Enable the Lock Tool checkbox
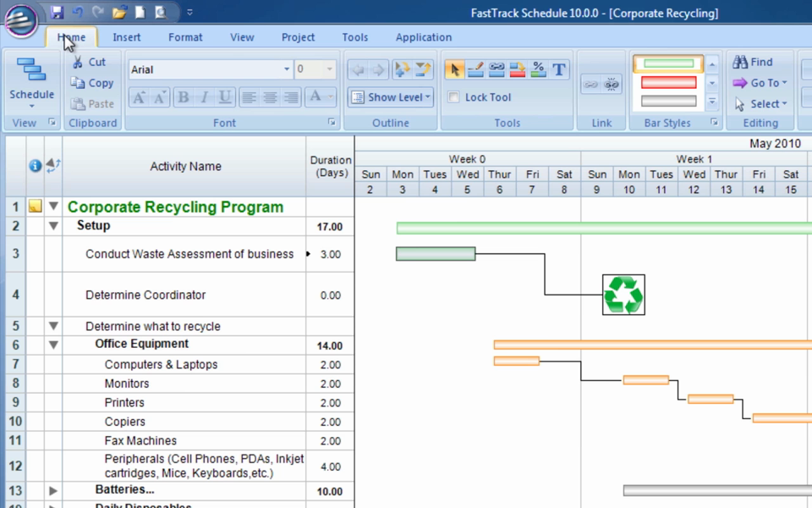The width and height of the screenshot is (812, 508). click(453, 97)
